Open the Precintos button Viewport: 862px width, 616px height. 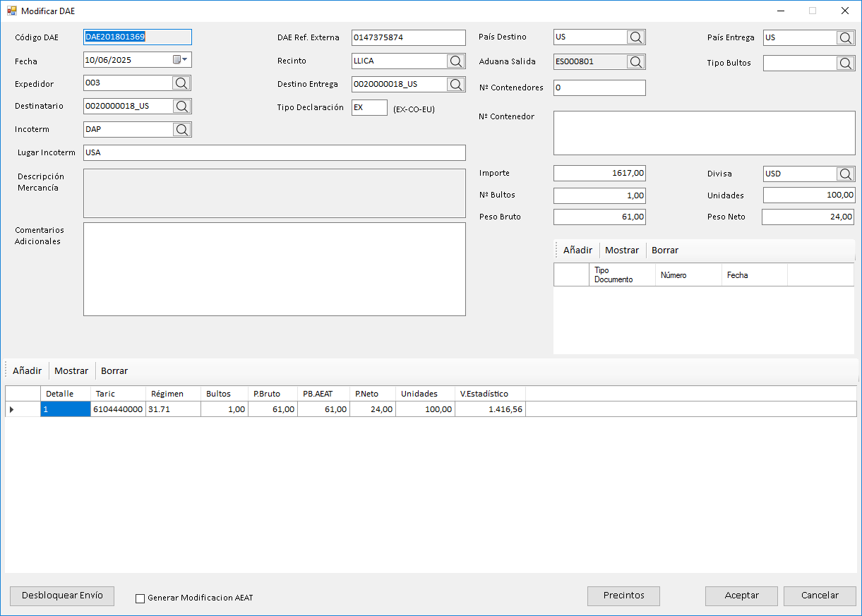click(623, 596)
